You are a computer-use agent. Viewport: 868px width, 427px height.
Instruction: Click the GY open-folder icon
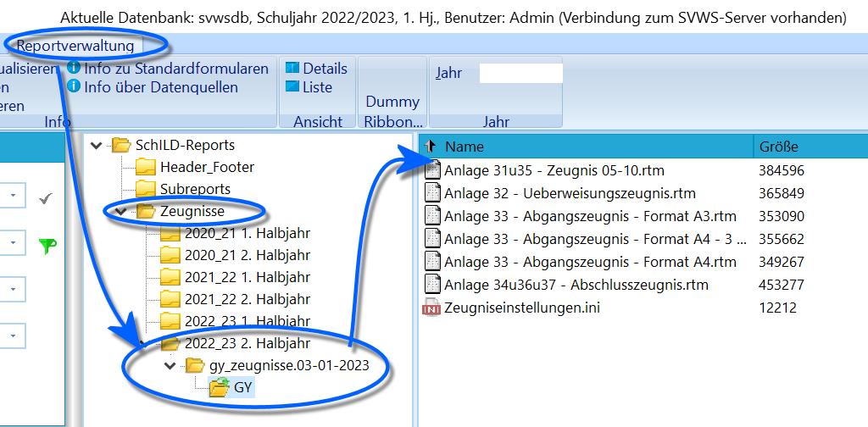pos(220,388)
